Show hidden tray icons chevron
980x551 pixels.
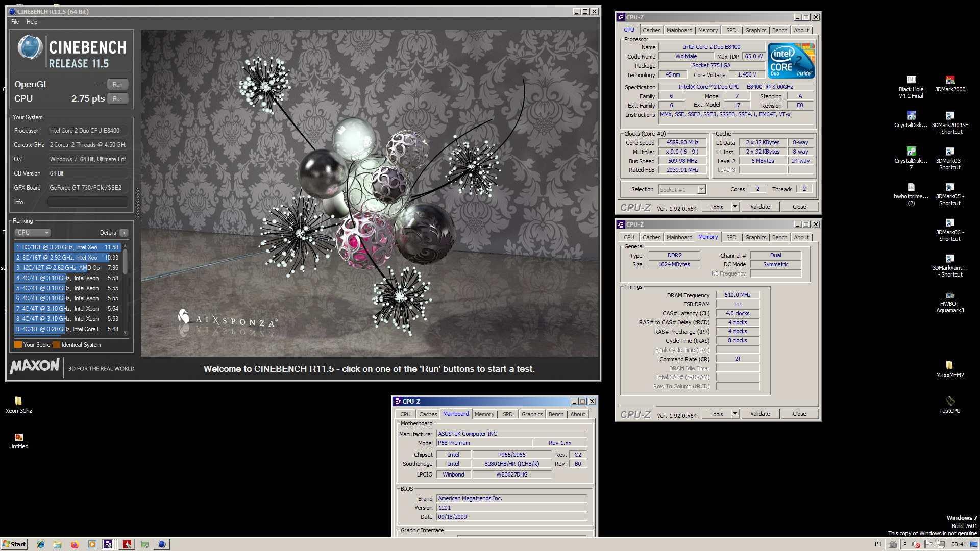[905, 544]
